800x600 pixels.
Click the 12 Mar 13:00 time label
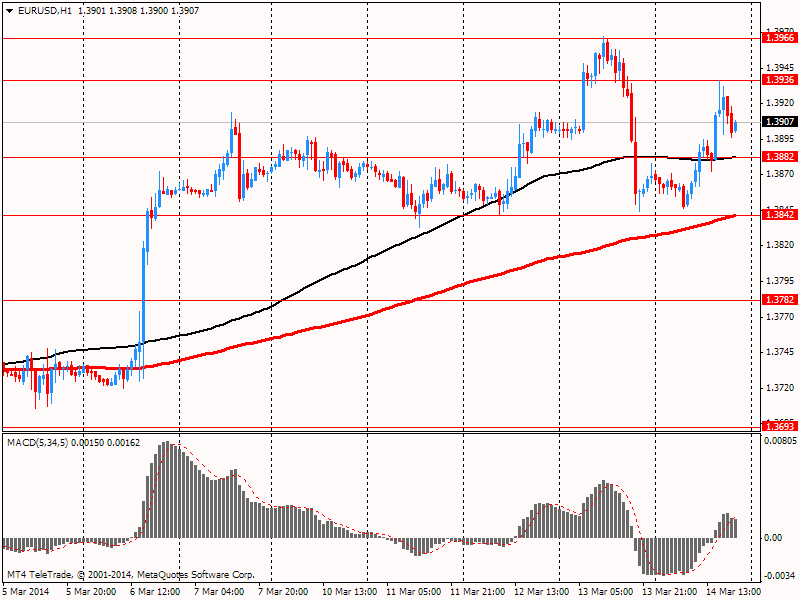542,592
